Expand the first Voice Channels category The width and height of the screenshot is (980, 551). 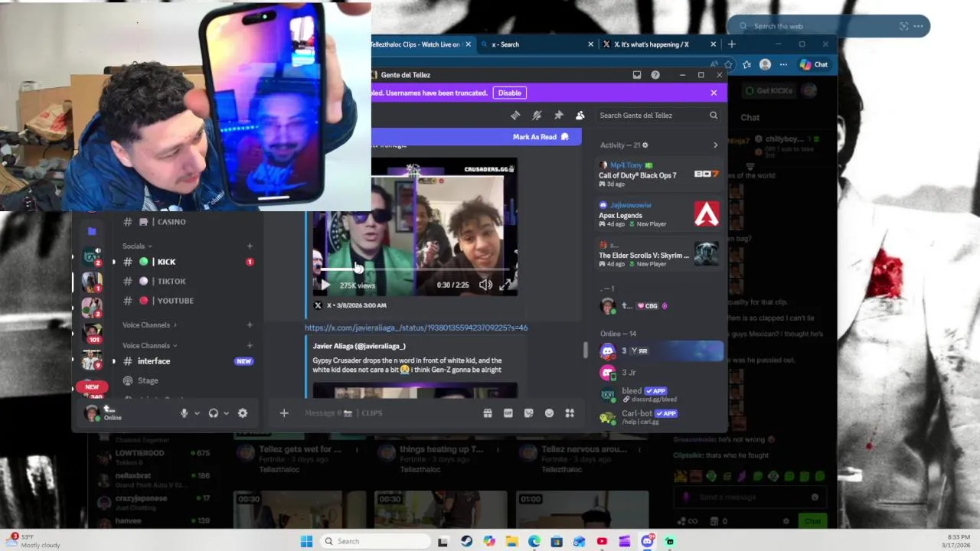coord(149,325)
